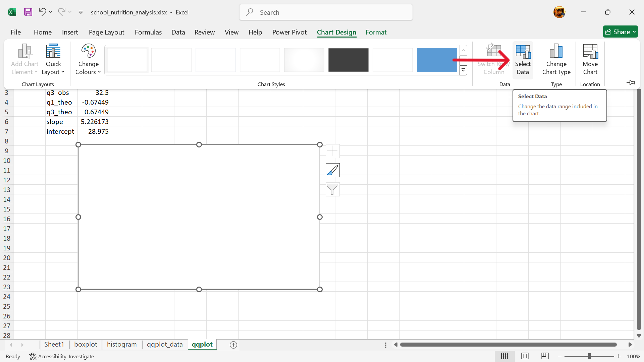The width and height of the screenshot is (644, 362).
Task: Pin the ribbon with the pin icon
Action: [x=631, y=82]
